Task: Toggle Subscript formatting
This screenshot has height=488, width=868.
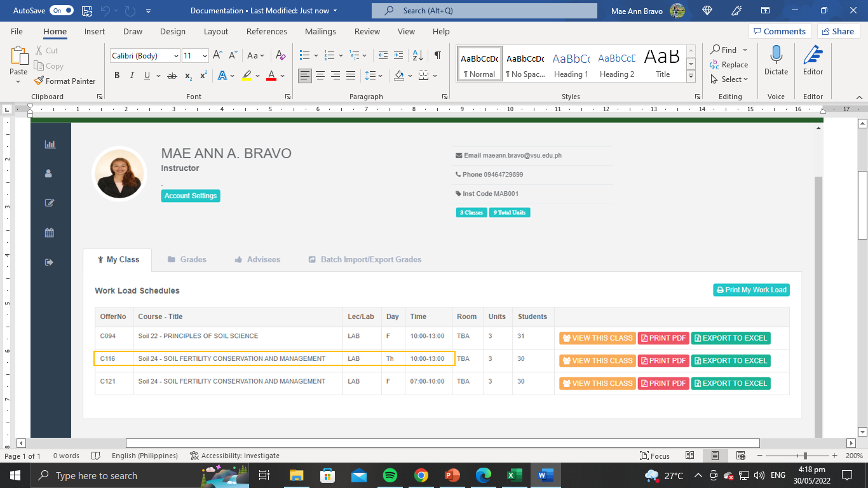Action: point(188,76)
